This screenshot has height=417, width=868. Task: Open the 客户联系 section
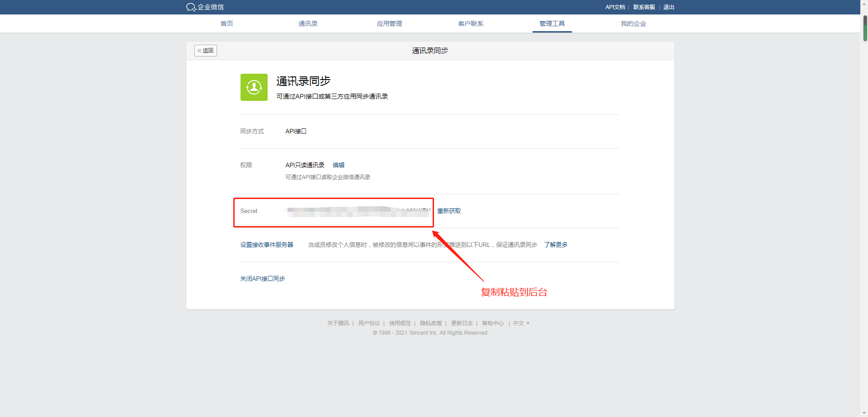point(470,24)
